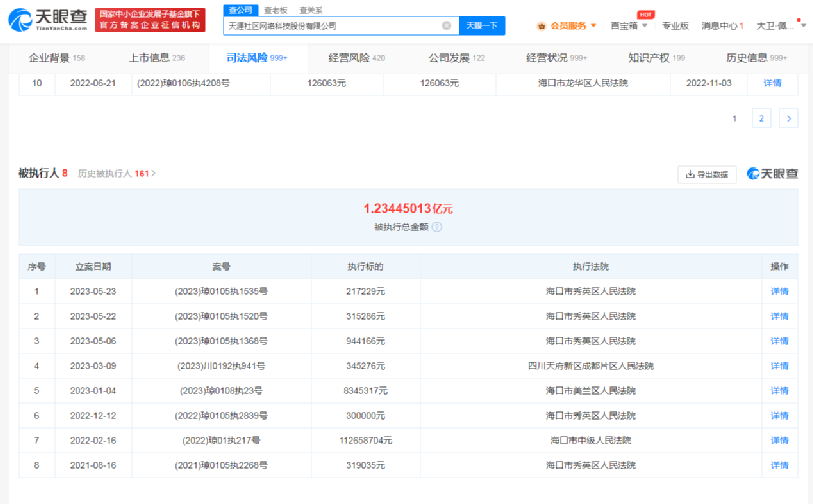
Task: Open the 消息中心 notifications
Action: pos(722,26)
